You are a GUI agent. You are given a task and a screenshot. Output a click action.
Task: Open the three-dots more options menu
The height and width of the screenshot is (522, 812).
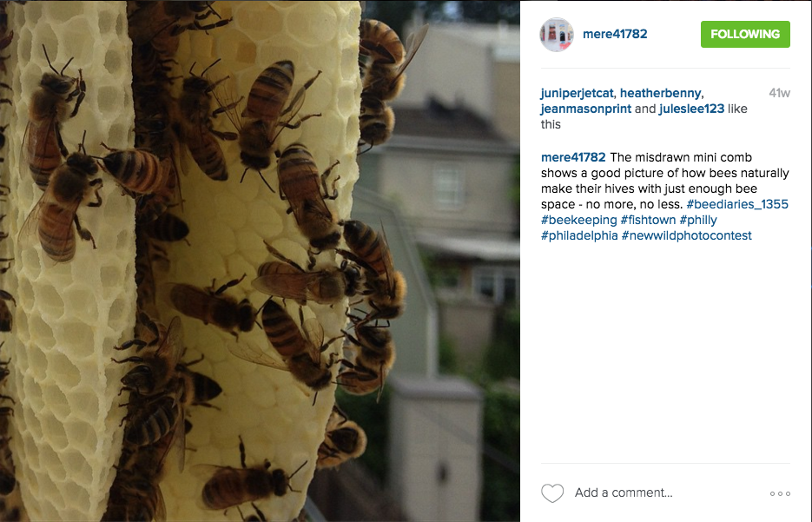pyautogui.click(x=780, y=493)
